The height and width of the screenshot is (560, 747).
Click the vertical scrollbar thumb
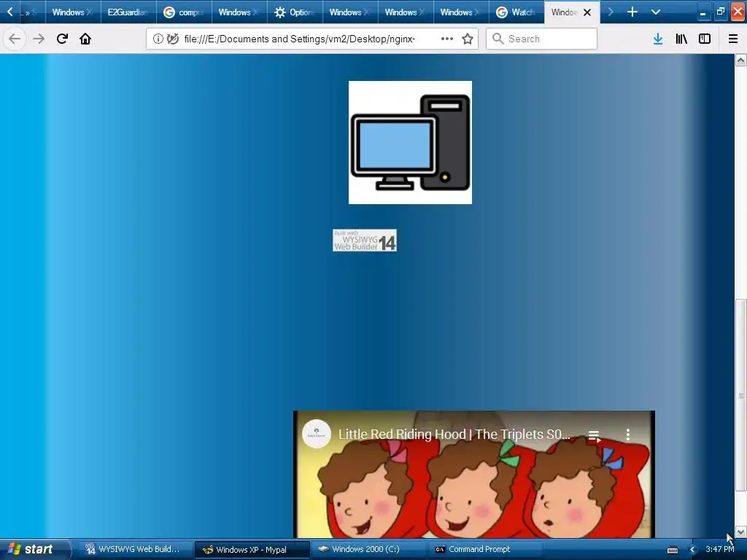[x=740, y=395]
